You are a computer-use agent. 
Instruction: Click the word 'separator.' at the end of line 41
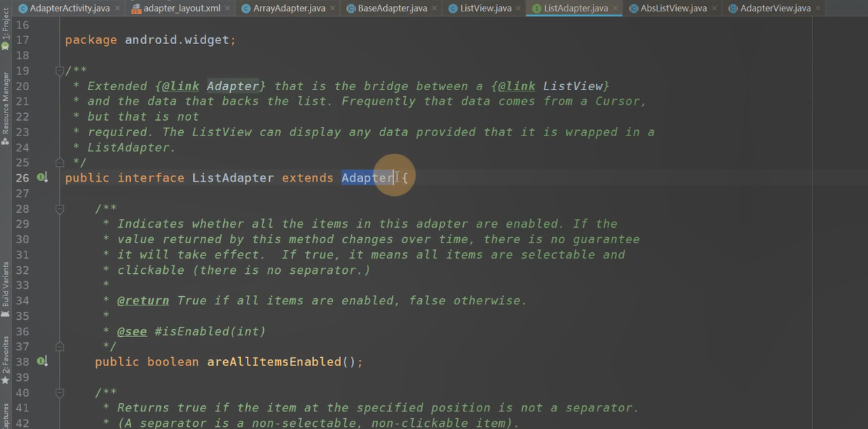point(602,408)
